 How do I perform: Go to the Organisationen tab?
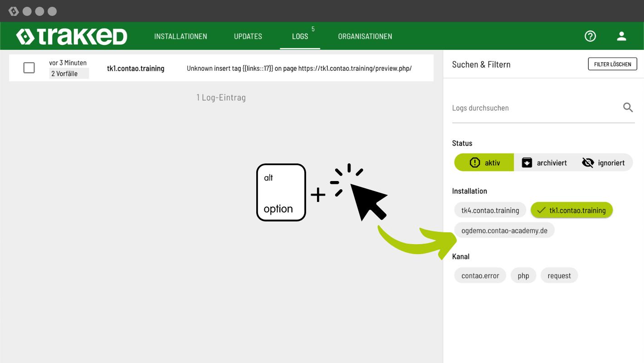(365, 36)
